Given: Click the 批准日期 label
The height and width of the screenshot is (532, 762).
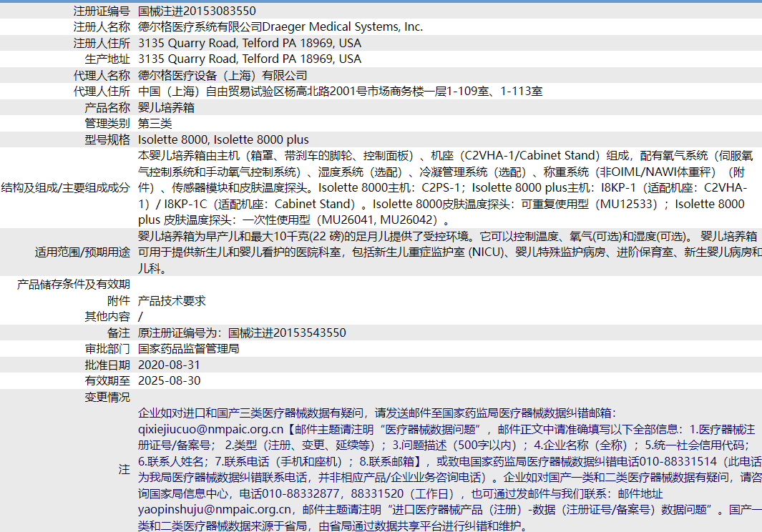Looking at the screenshot, I should click(107, 365).
